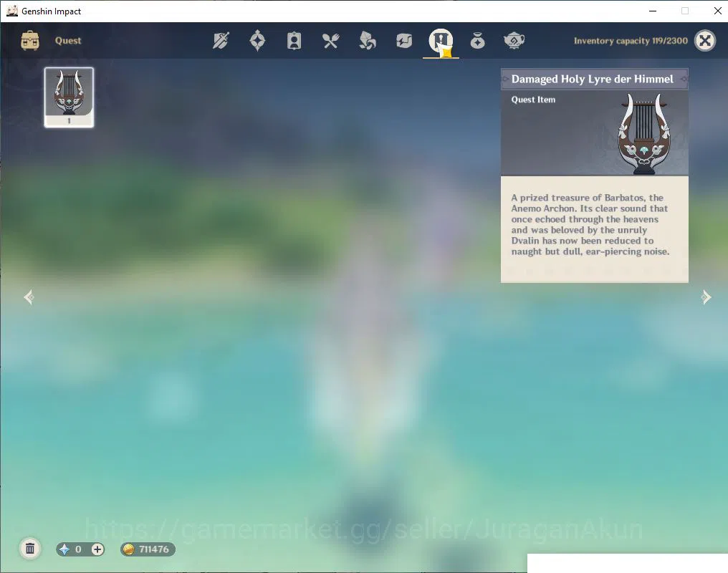Click the Primogem currency icon
The height and width of the screenshot is (573, 728).
tap(64, 549)
